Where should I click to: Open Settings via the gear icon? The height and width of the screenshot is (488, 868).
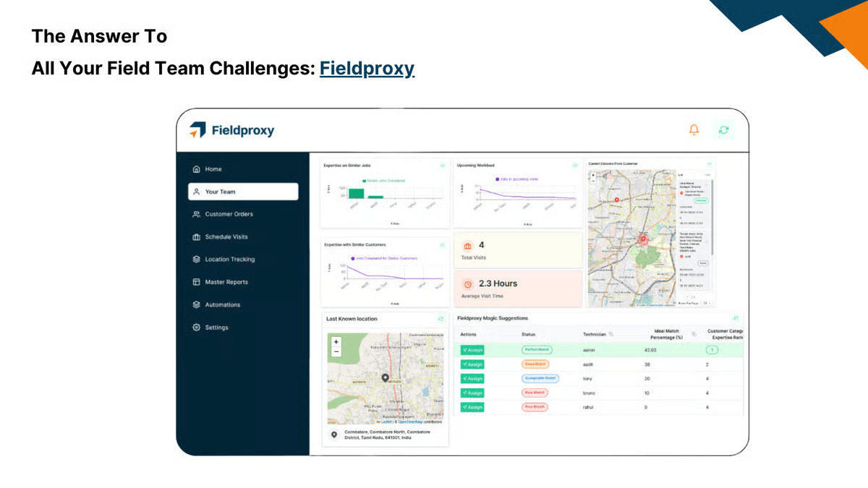click(195, 328)
